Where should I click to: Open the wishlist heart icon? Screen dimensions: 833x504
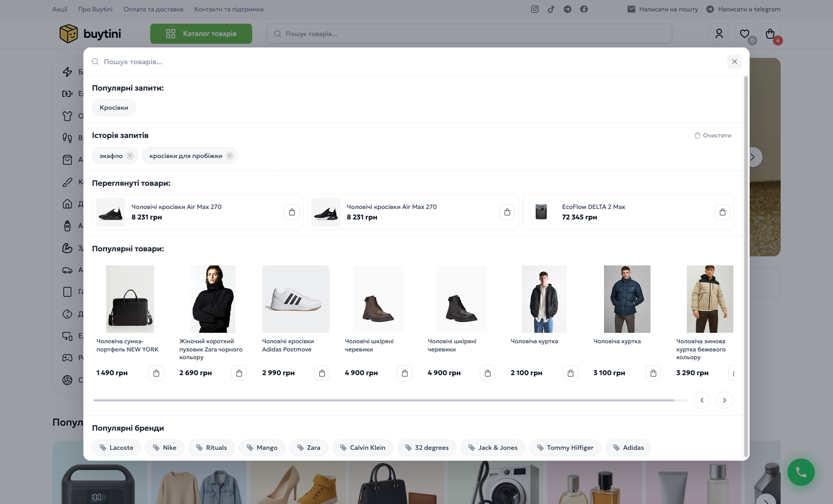tap(745, 34)
